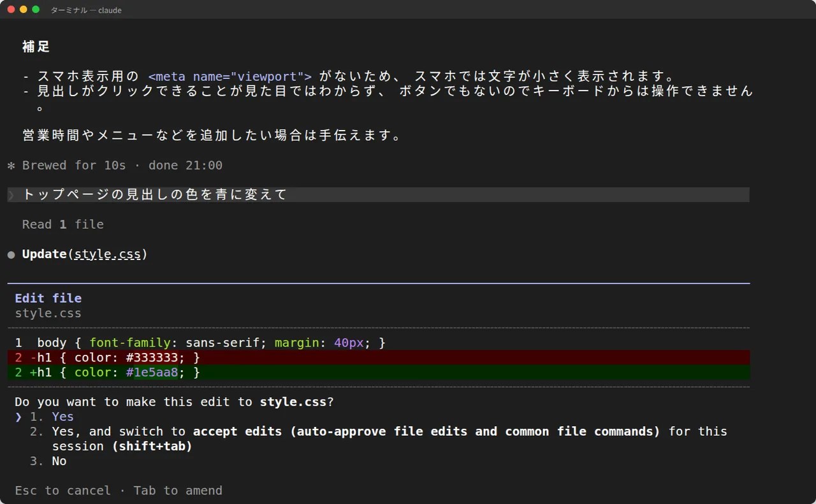The height and width of the screenshot is (504, 816).
Task: Click the style.css link in Update line
Action: click(108, 254)
